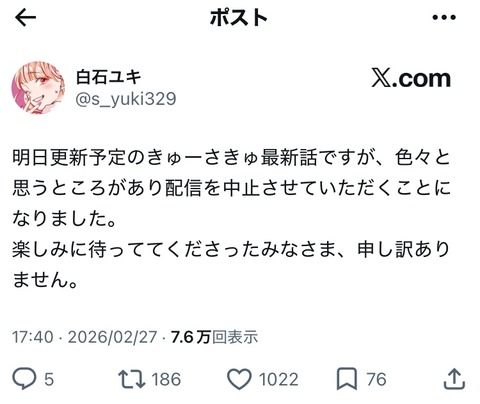Open the 白石ユキ profile avatar
The height and width of the screenshot is (404, 480).
coord(38,87)
